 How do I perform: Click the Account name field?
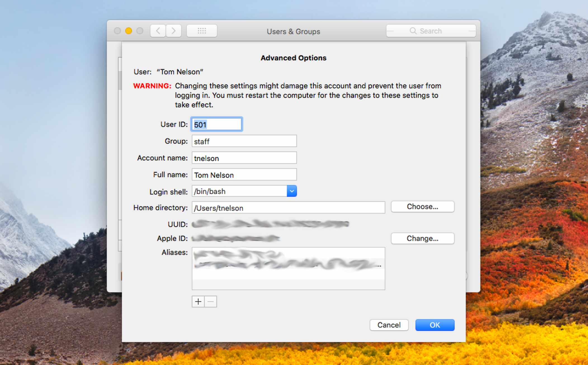tap(244, 158)
